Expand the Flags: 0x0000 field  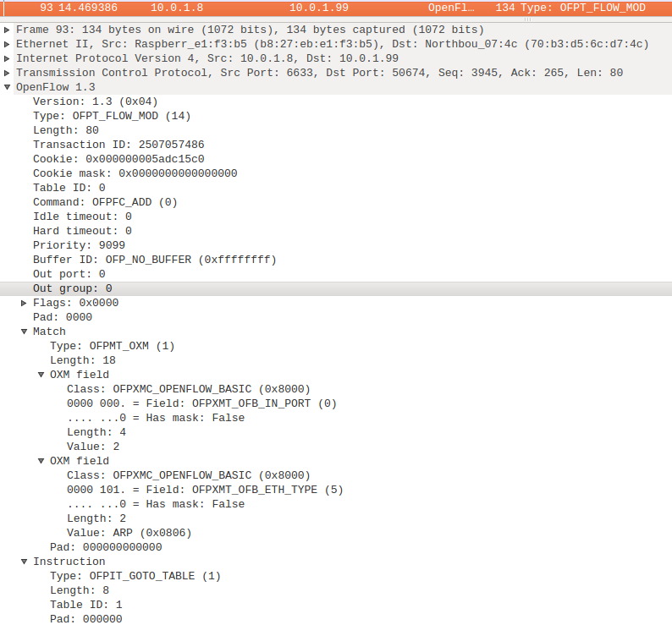(25, 303)
